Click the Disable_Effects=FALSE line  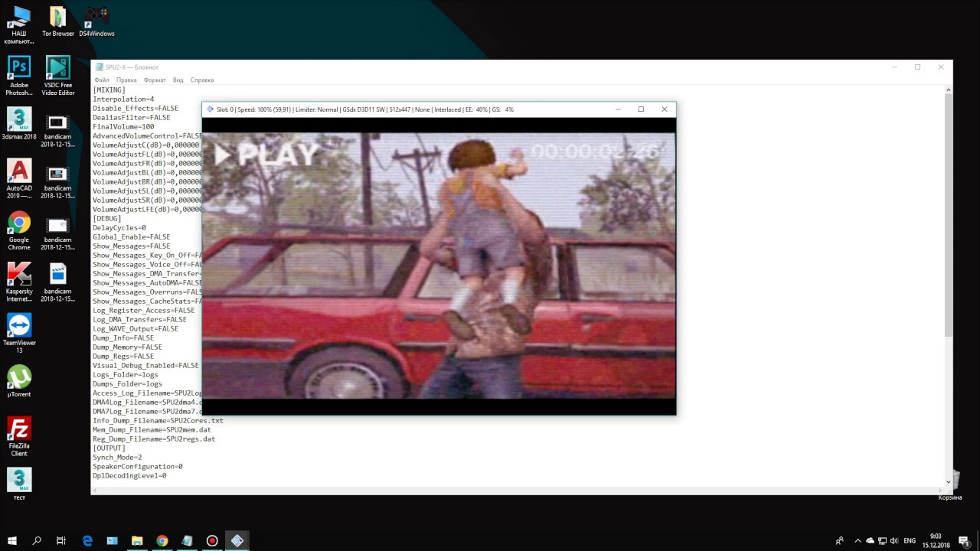tap(136, 109)
